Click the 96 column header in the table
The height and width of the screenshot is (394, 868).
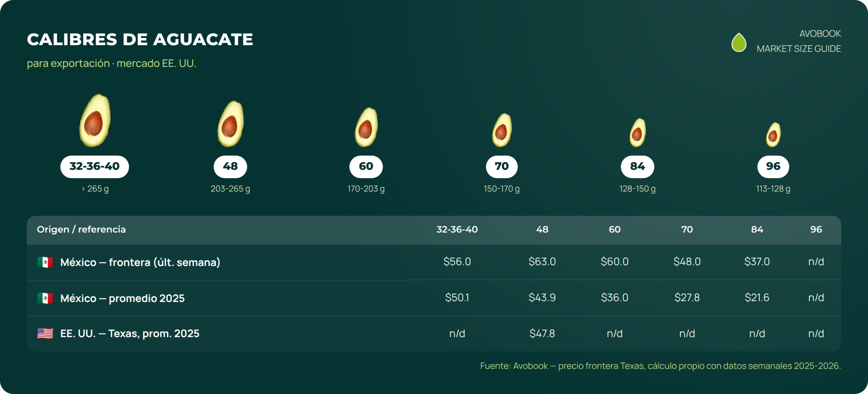tap(816, 229)
